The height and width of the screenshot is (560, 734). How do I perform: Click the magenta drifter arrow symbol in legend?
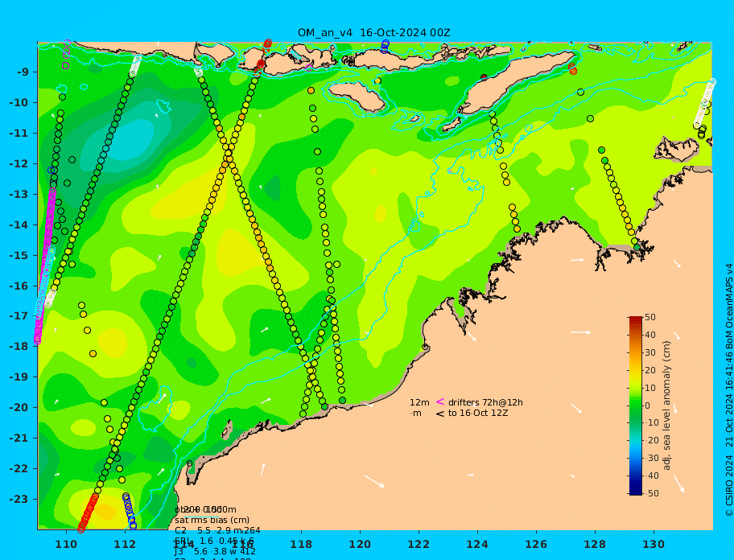tap(440, 401)
